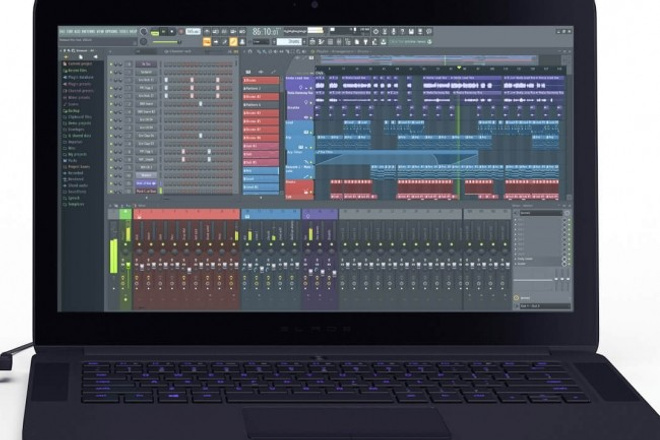Click the star icon atop the Browser
Screen dimensions: 660x440
coord(66,57)
